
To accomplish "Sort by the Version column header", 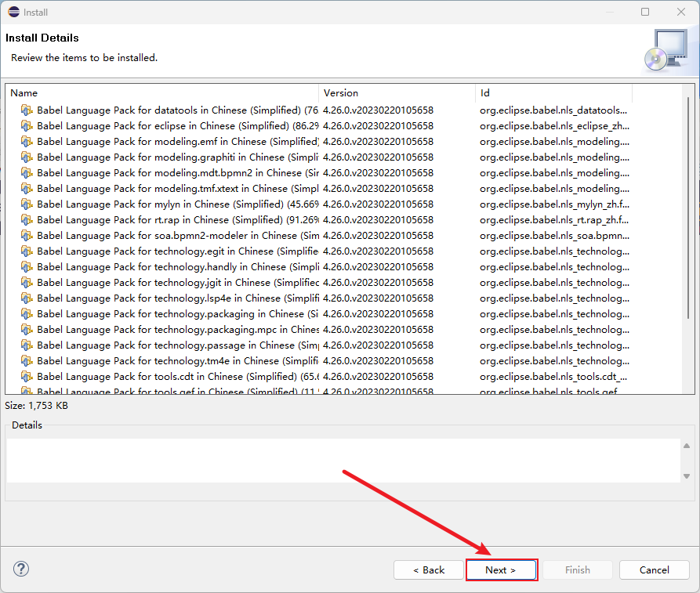I will coord(397,92).
